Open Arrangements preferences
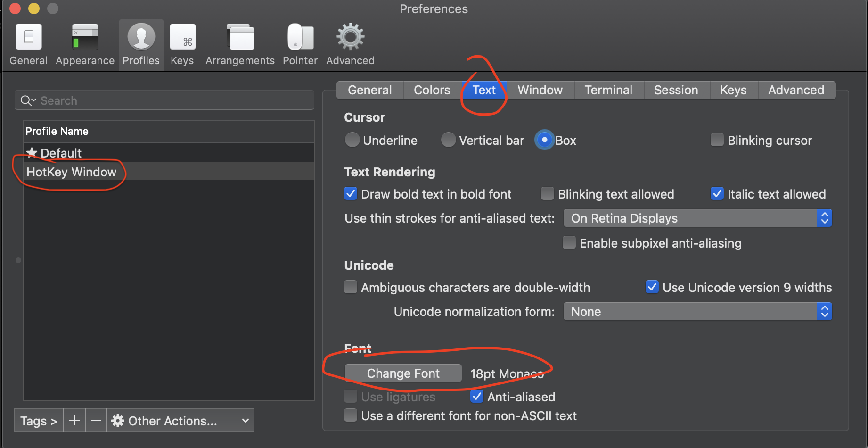The image size is (868, 448). (240, 44)
